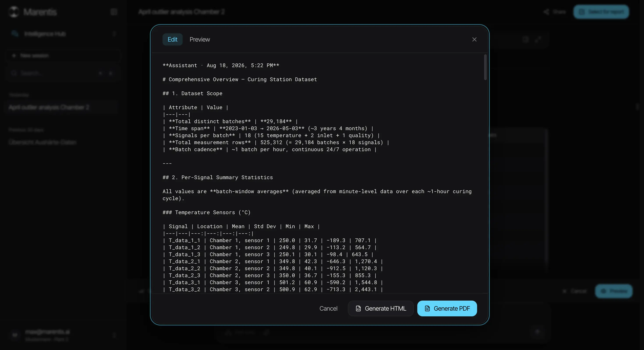Click the Share button in background header
644x350 pixels.
coord(554,12)
